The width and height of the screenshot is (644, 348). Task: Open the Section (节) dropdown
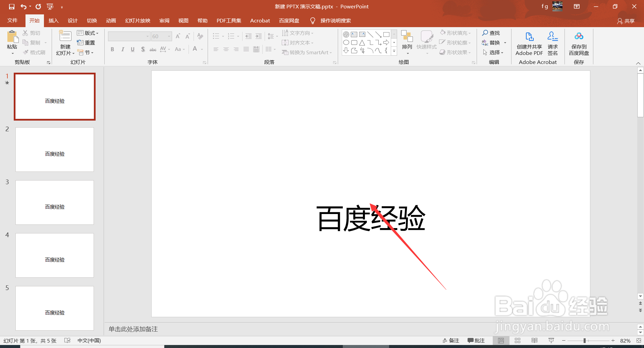(x=85, y=52)
